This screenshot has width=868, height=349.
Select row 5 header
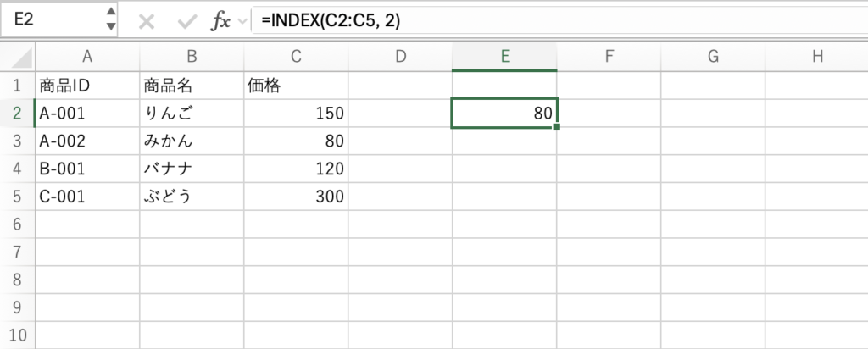[18, 197]
